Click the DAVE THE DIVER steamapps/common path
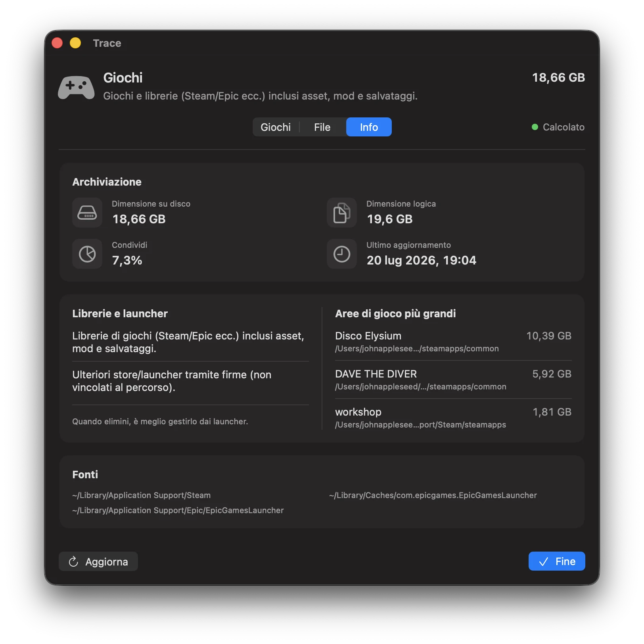644x644 pixels. point(421,387)
